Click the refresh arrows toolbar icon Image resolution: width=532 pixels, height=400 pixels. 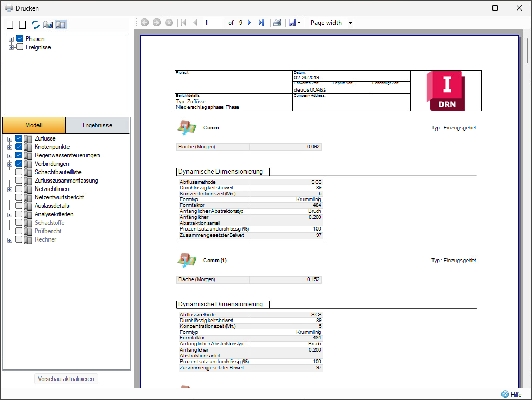pos(35,24)
